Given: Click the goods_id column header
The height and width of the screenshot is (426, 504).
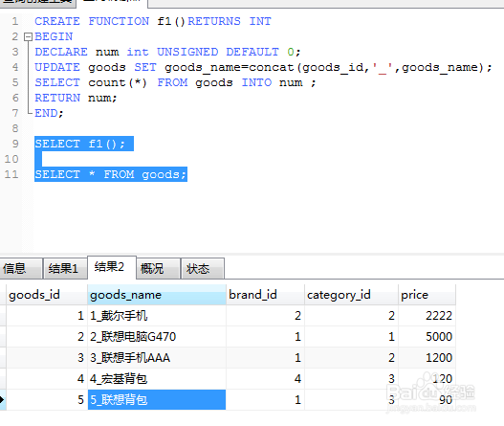Looking at the screenshot, I should 47,295.
